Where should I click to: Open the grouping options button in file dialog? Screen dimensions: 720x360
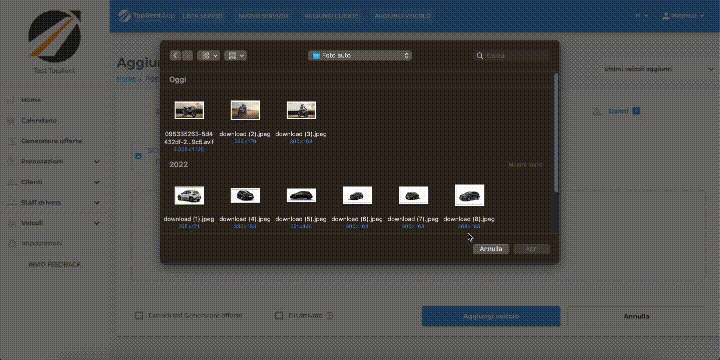[x=236, y=56]
